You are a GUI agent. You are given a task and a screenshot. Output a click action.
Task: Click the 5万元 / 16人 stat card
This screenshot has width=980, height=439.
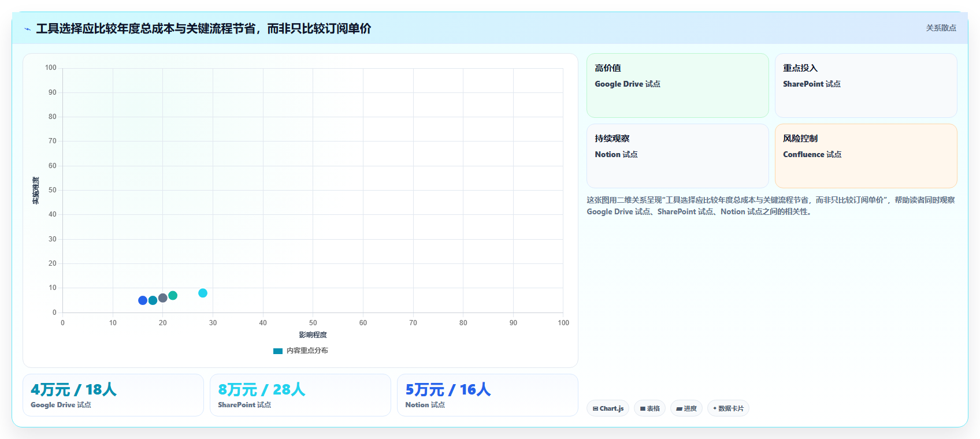(488, 395)
